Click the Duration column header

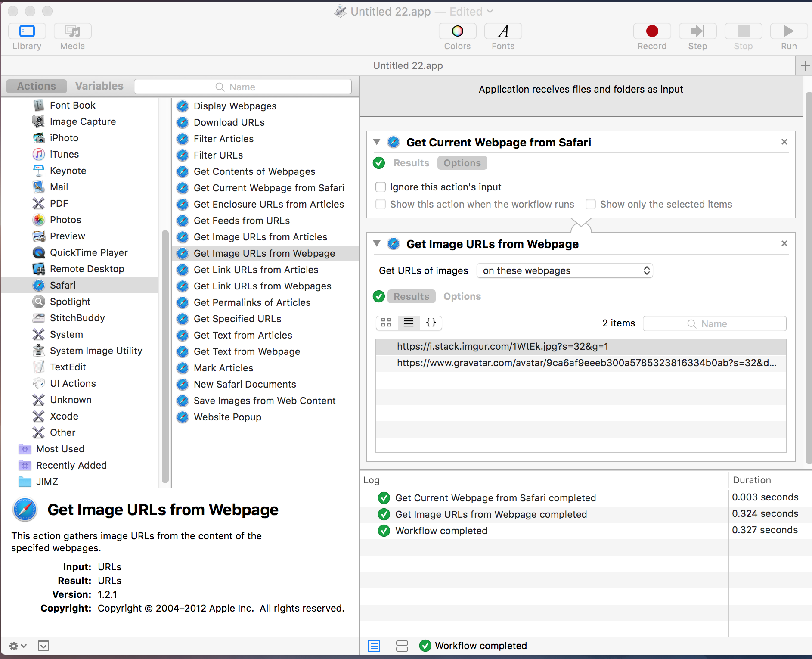[x=770, y=480]
